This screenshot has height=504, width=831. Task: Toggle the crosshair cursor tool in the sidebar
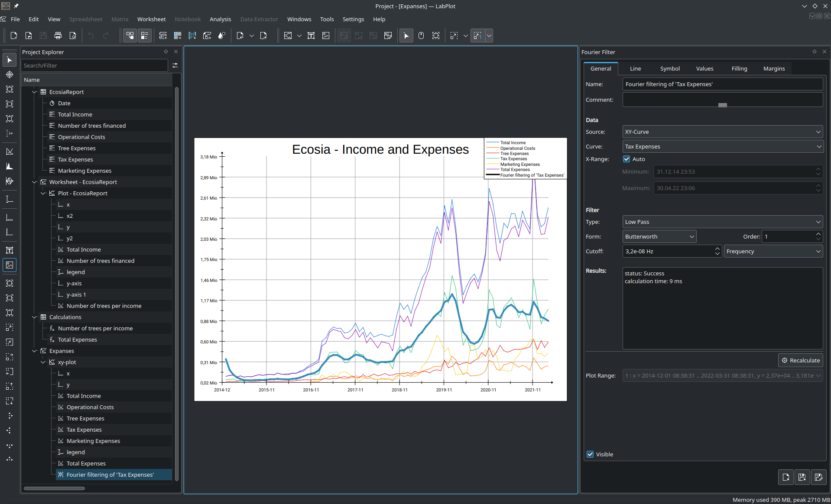(x=10, y=74)
